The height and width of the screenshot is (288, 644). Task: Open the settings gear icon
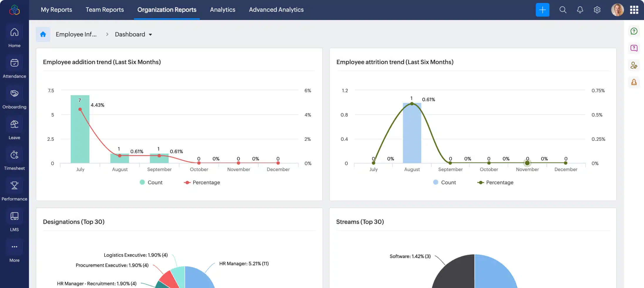click(597, 10)
